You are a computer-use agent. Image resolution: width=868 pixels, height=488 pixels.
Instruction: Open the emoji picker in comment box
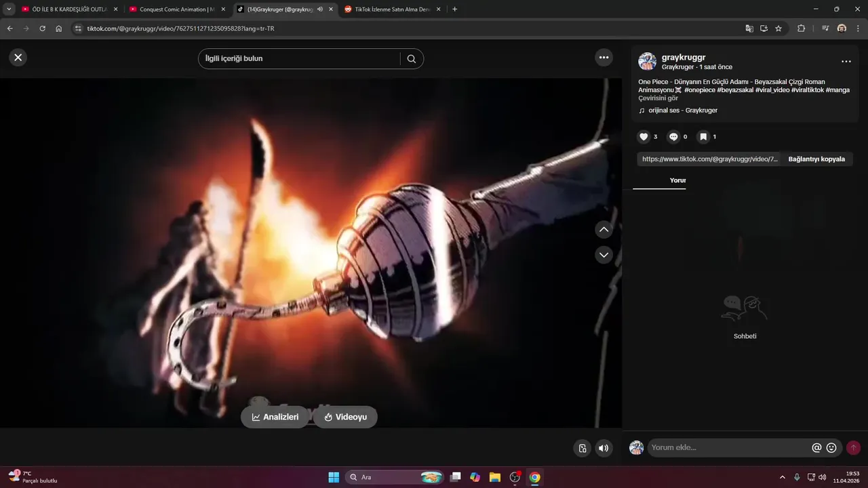[831, 448]
